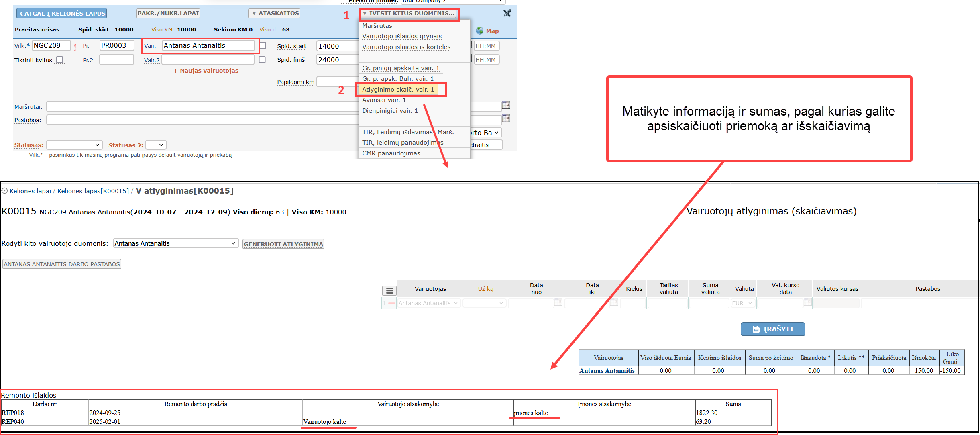Open the Kelionės lapas[K00015] breadcrumb link
Screen dimensions: 980x435
[93, 191]
